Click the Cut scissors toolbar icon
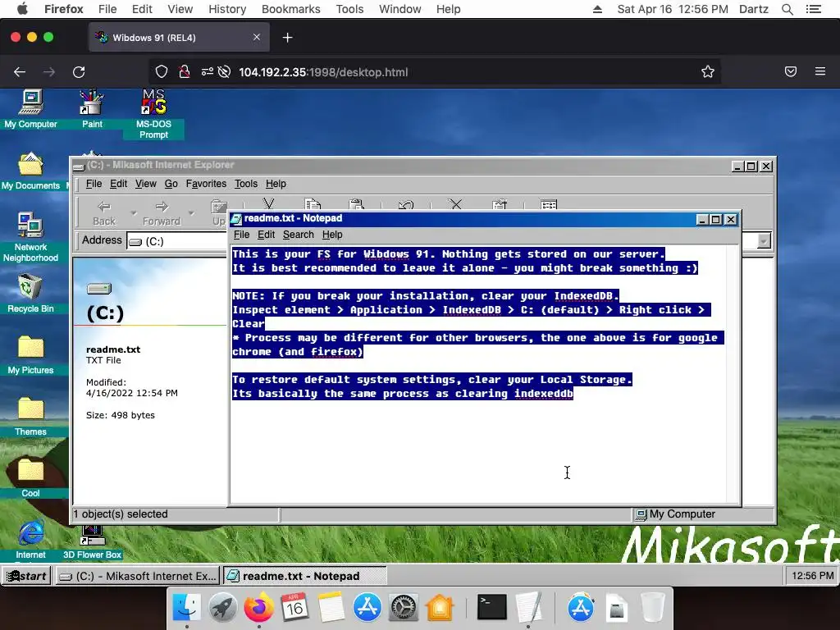The image size is (840, 630). 268,203
